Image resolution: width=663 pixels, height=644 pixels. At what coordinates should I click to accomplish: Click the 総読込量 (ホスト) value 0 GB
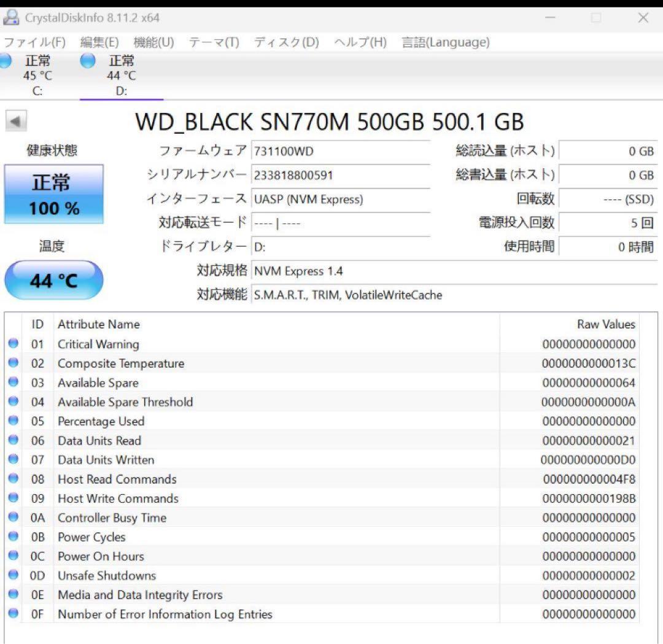608,152
